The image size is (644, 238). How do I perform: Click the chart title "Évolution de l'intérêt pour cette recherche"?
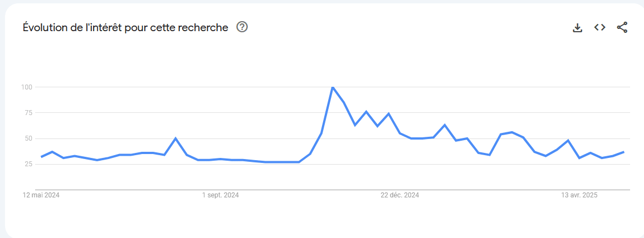[125, 27]
